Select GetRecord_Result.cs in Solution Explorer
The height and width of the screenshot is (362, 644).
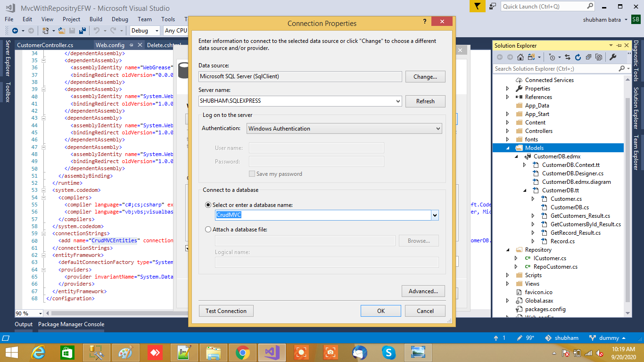pyautogui.click(x=576, y=233)
